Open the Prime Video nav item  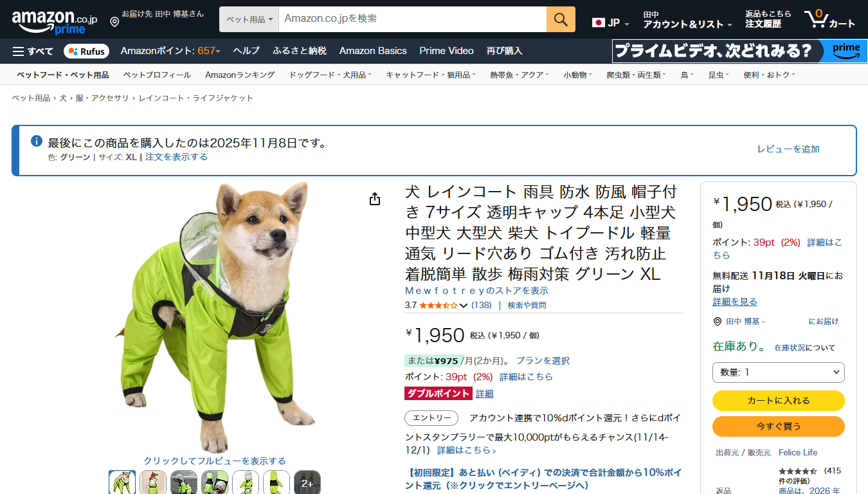pyautogui.click(x=446, y=51)
